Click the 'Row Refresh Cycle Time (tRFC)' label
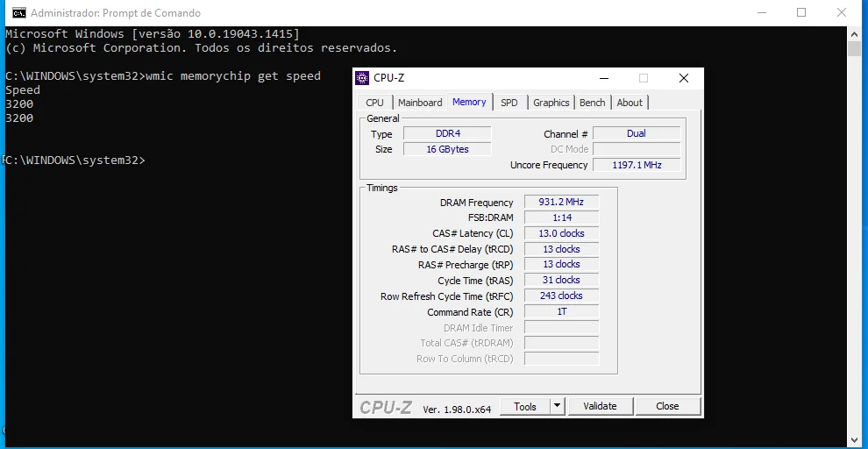The image size is (868, 449). pos(447,296)
